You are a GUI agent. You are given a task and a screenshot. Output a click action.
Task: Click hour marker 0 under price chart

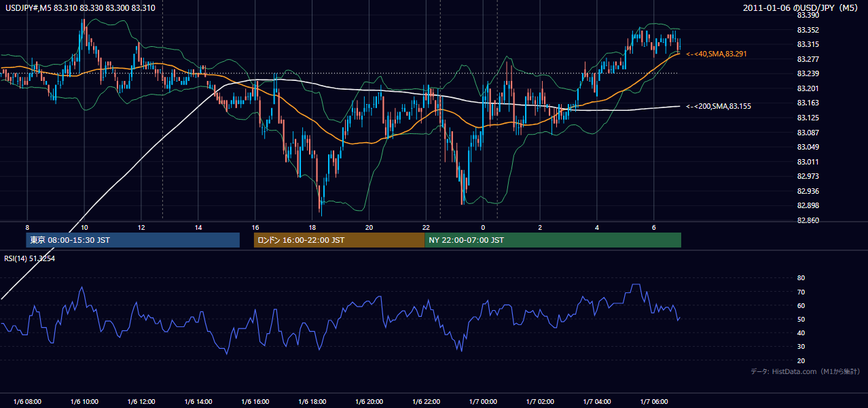pos(483,227)
